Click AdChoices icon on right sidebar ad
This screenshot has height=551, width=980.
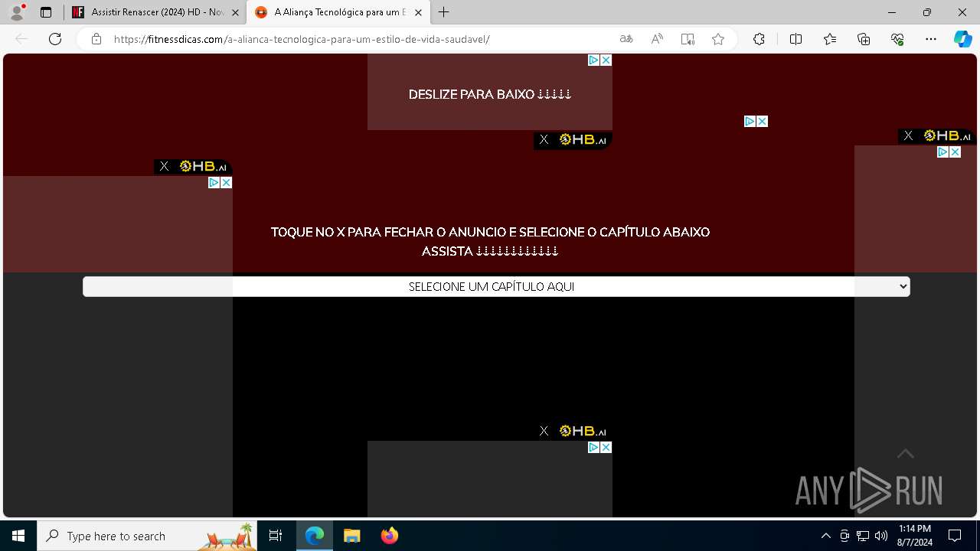[943, 152]
